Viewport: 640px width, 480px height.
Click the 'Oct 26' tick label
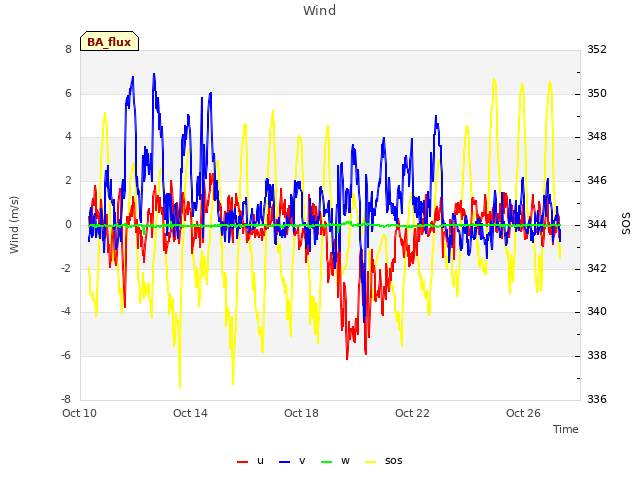(x=523, y=413)
